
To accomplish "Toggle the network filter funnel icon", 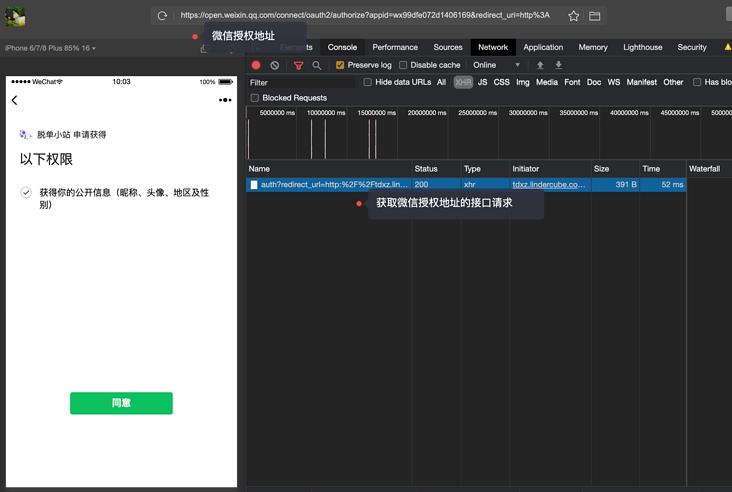I will [298, 65].
